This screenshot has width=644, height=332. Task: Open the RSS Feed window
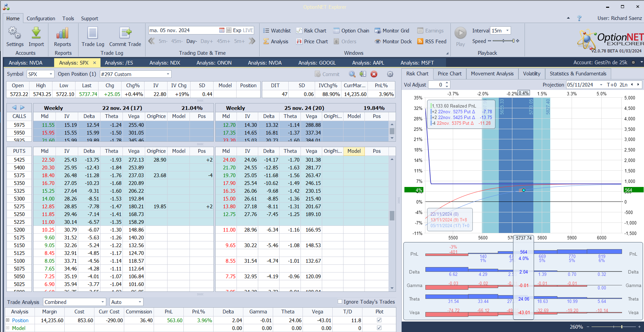(x=432, y=42)
